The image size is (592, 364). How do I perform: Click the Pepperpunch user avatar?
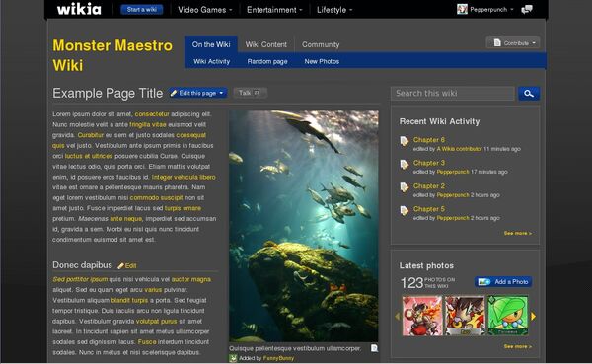[462, 9]
